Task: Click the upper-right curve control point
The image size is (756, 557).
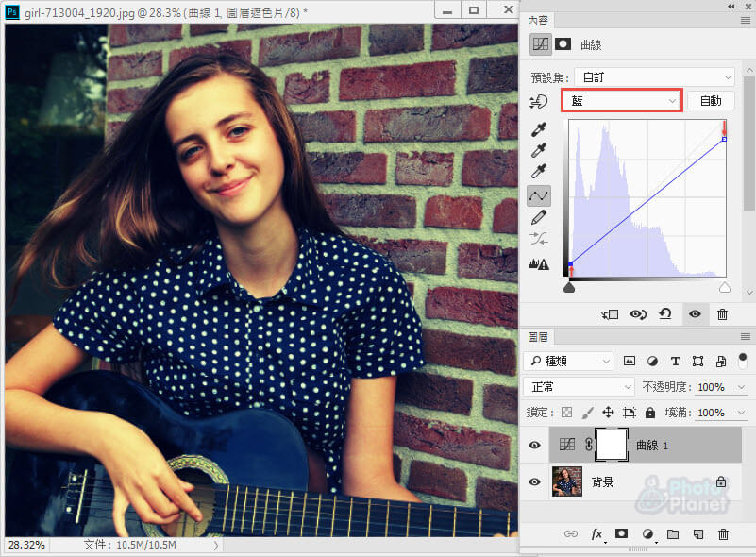Action: coord(724,140)
